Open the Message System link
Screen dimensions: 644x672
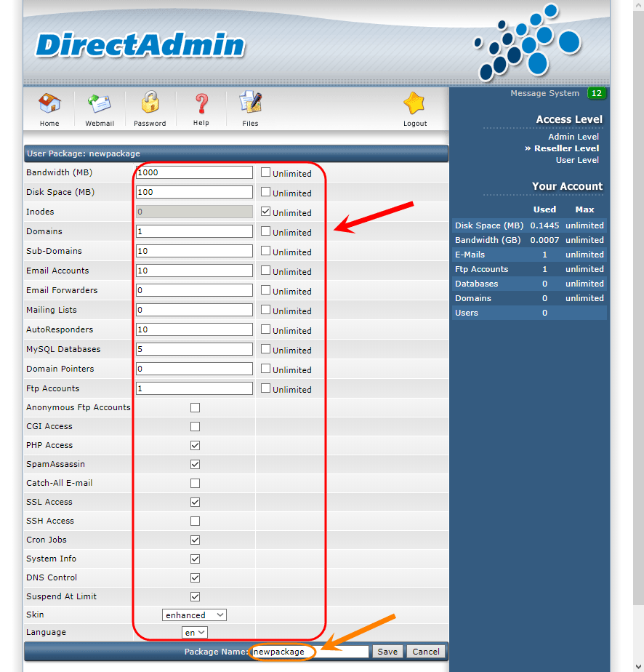pyautogui.click(x=544, y=93)
